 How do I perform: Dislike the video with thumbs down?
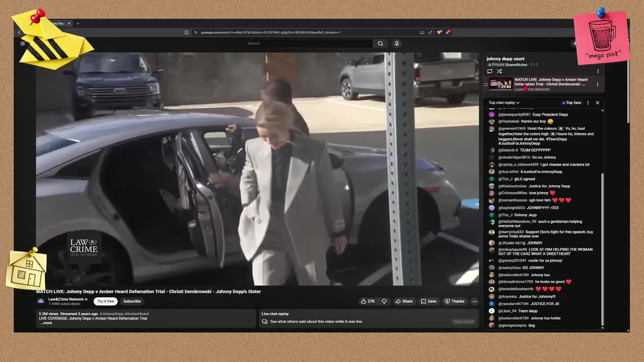click(x=384, y=301)
